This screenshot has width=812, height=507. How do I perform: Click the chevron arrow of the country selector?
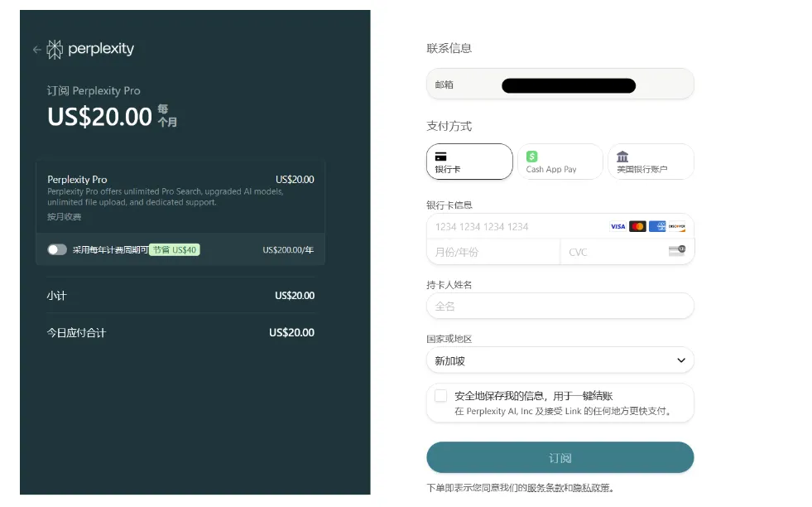(681, 360)
